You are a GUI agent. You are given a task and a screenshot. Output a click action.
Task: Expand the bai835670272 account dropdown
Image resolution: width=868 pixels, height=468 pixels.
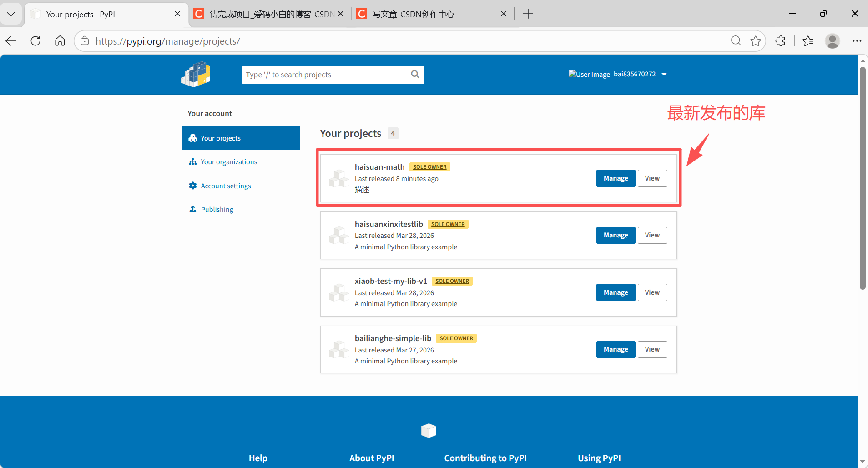click(x=640, y=74)
